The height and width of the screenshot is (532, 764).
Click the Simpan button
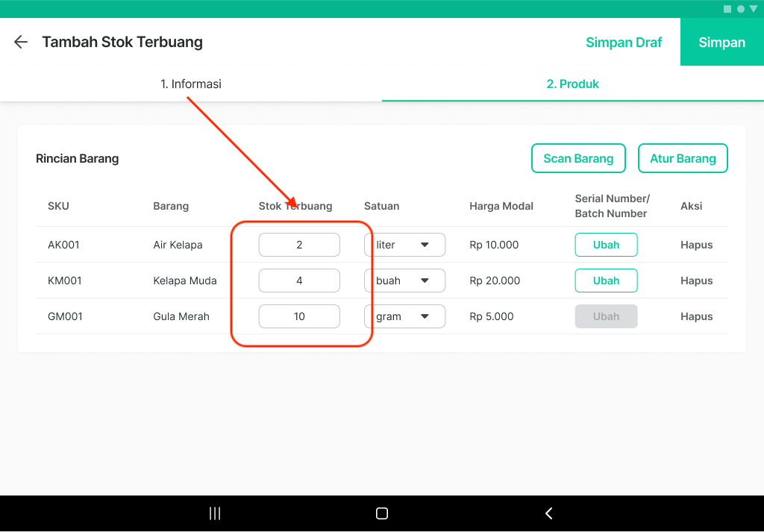tap(722, 42)
